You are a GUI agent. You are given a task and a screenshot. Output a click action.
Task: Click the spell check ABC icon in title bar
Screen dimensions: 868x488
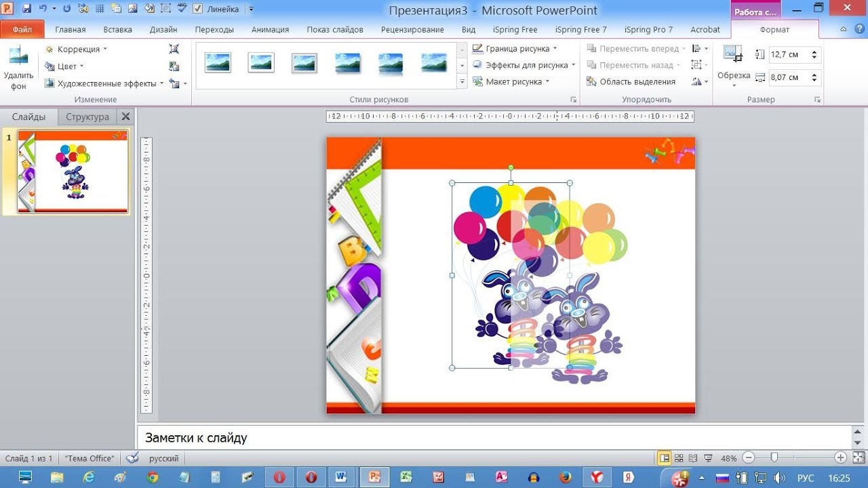(182, 9)
